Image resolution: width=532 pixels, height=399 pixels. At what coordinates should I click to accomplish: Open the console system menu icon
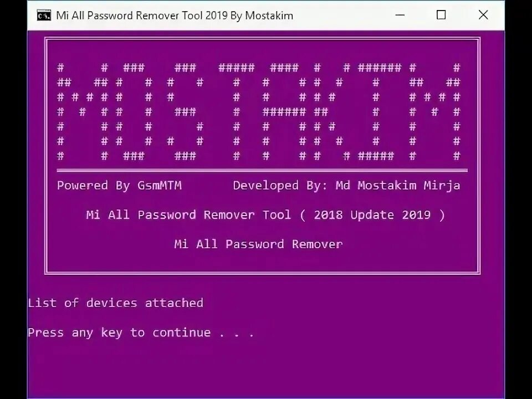44,16
